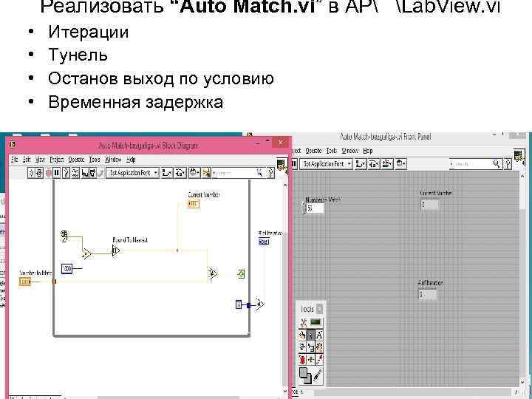Click Step Into icon in Block Diagram
Image resolution: width=532 pixels, height=399 pixels.
point(85,173)
